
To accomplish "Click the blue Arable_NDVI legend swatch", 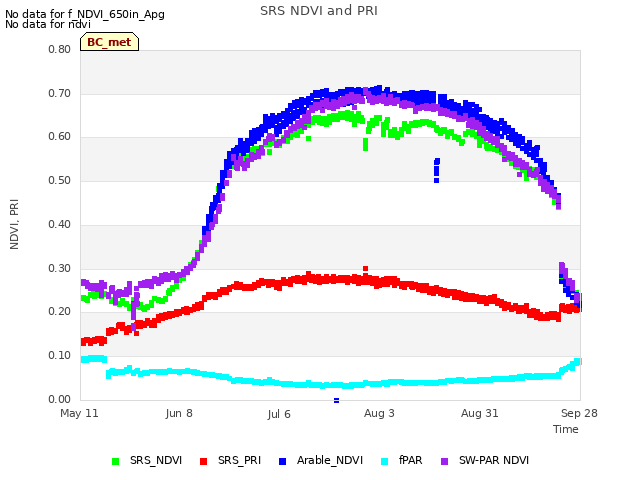I will [x=282, y=461].
